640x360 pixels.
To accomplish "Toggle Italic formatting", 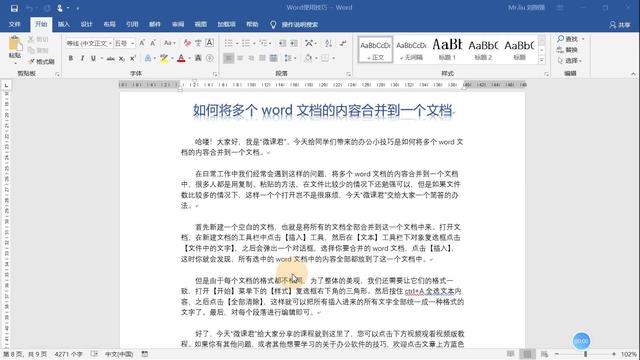I will [82, 58].
